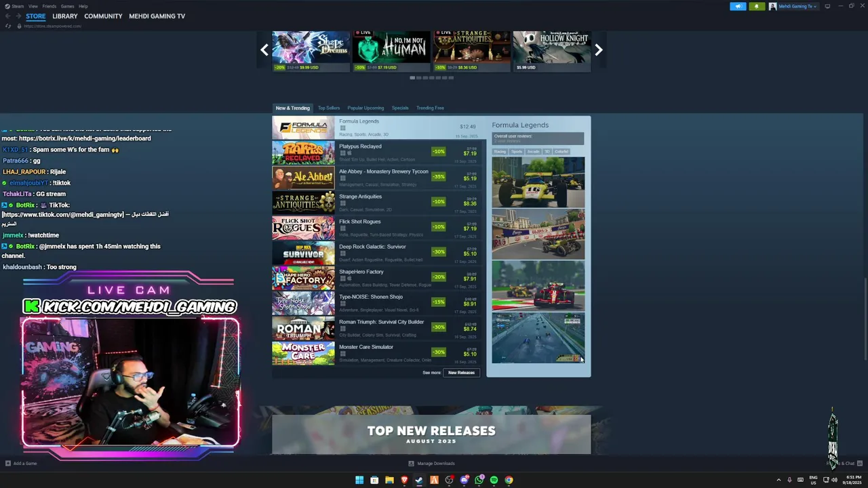Image resolution: width=868 pixels, height=488 pixels.
Task: Click the Manage Downloads icon
Action: [411, 464]
